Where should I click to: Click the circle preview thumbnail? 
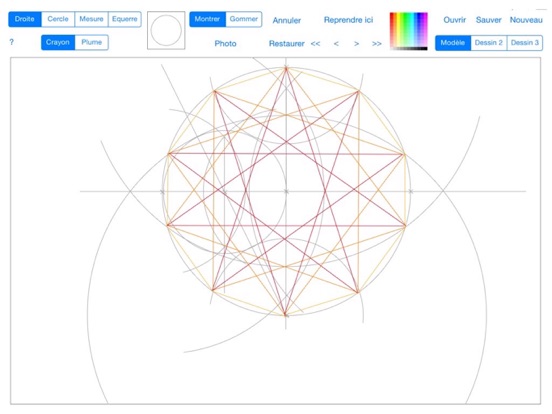(x=166, y=30)
